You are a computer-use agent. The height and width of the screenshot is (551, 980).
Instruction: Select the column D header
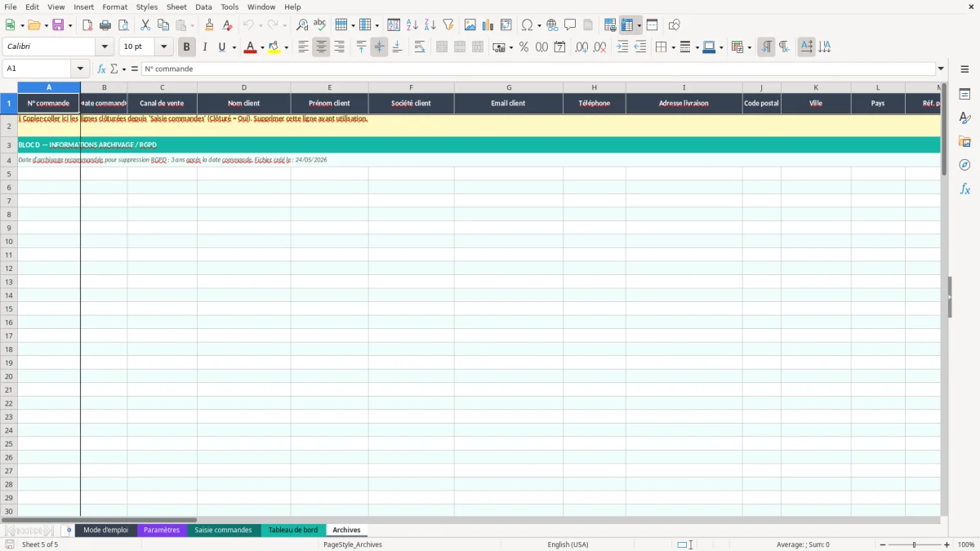pos(243,87)
